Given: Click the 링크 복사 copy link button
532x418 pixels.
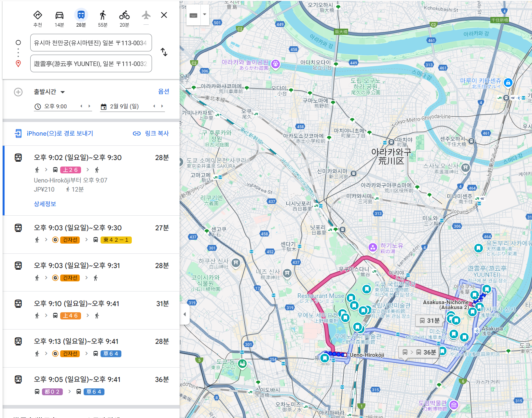Looking at the screenshot, I should (x=151, y=133).
